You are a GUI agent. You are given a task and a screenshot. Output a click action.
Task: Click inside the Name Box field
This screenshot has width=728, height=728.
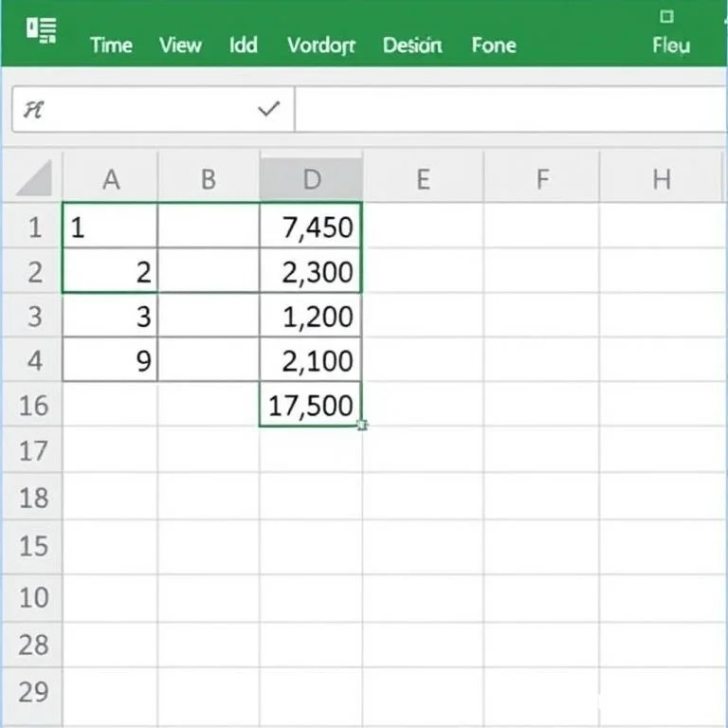[133, 110]
